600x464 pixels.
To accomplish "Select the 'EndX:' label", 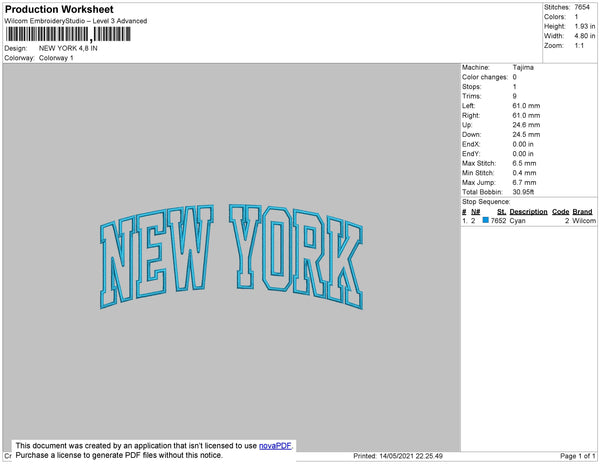I will point(471,144).
